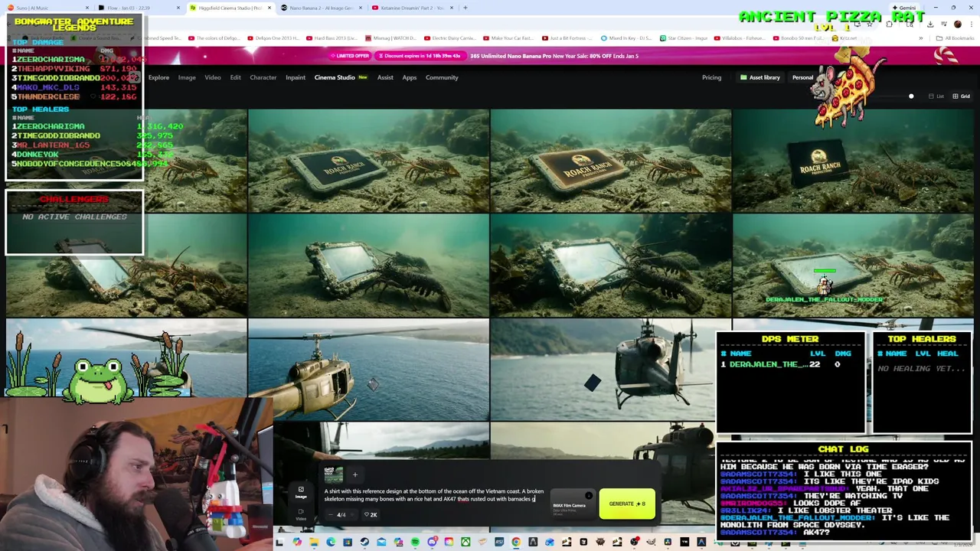Switch gallery to Grid view

coord(961,96)
